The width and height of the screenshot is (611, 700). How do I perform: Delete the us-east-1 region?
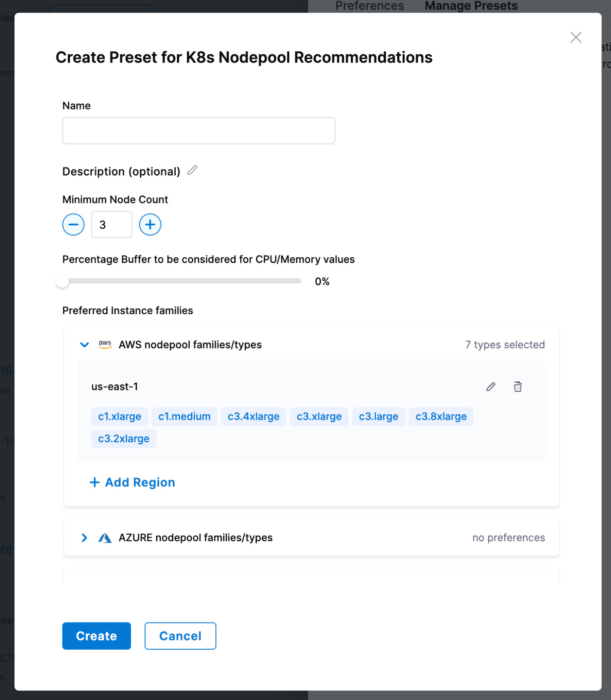(518, 387)
